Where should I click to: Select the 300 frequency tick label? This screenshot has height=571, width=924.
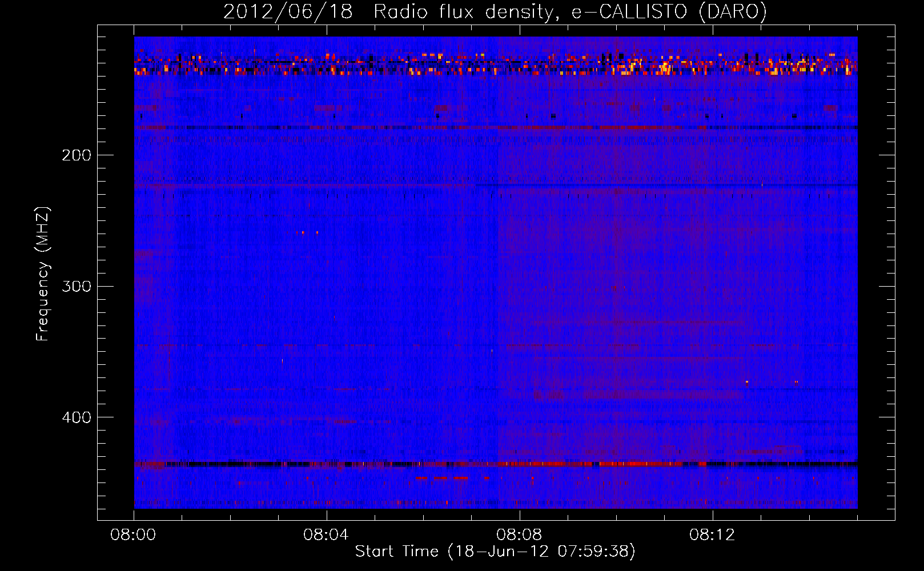(77, 286)
